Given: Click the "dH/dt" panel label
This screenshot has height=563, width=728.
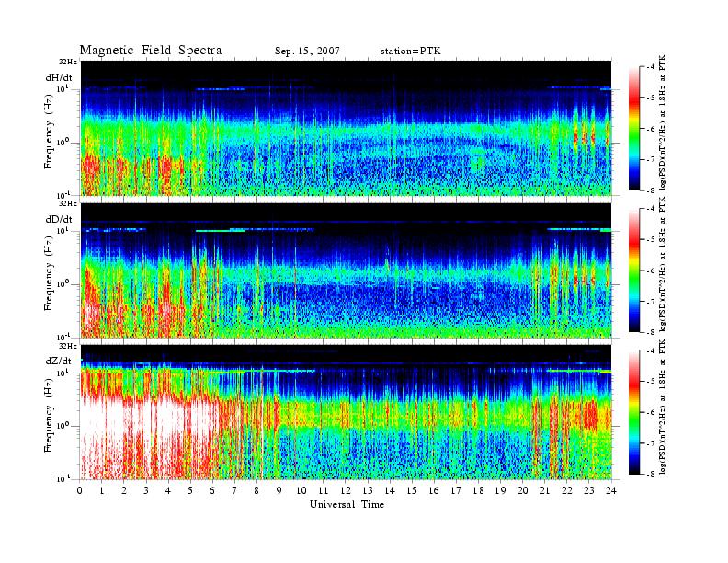Looking at the screenshot, I should point(59,77).
